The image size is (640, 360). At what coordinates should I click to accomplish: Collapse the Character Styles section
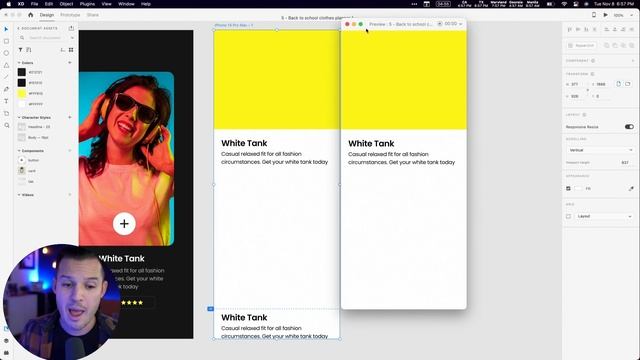(x=19, y=118)
